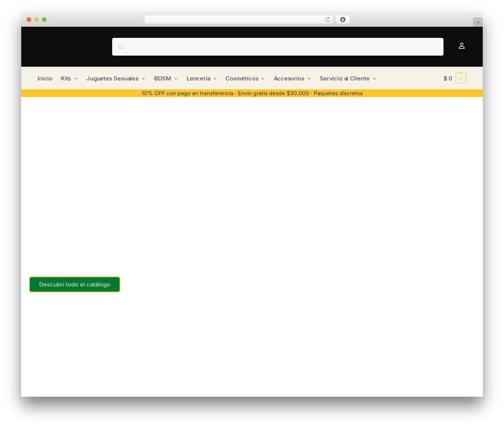The width and height of the screenshot is (504, 427).
Task: Click Descubrí todo el catálogo button
Action: point(75,284)
